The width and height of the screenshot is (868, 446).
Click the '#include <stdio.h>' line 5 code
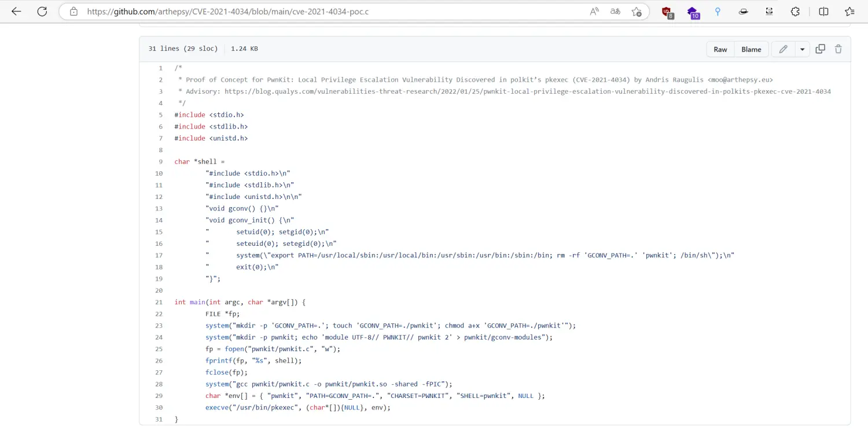pos(209,115)
